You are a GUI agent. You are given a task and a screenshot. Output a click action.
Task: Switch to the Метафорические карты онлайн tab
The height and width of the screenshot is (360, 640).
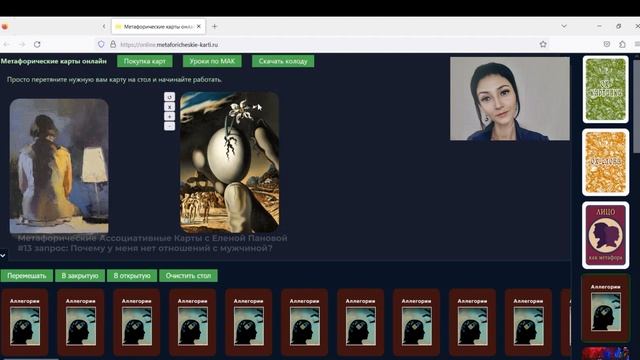coord(158,27)
